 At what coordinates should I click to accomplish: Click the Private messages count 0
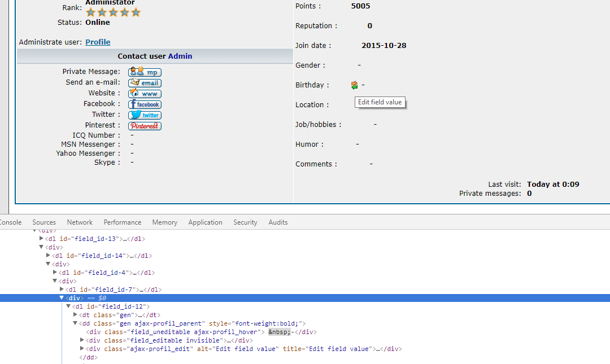point(529,193)
